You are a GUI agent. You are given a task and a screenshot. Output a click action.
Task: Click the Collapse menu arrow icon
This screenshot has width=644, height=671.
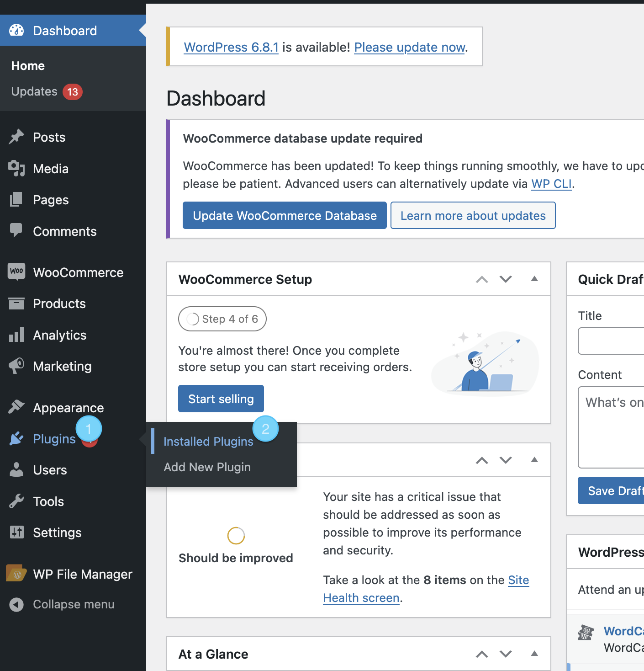click(16, 604)
